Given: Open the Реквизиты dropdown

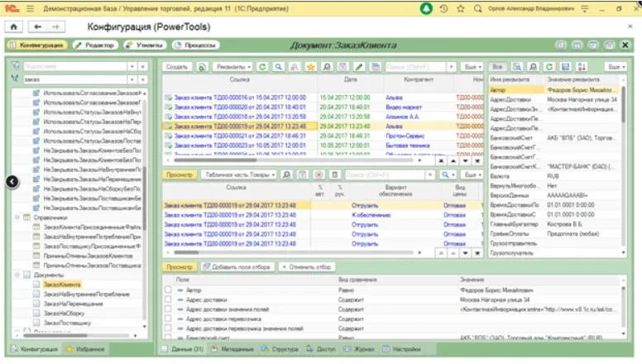Looking at the screenshot, I should pyautogui.click(x=233, y=67).
